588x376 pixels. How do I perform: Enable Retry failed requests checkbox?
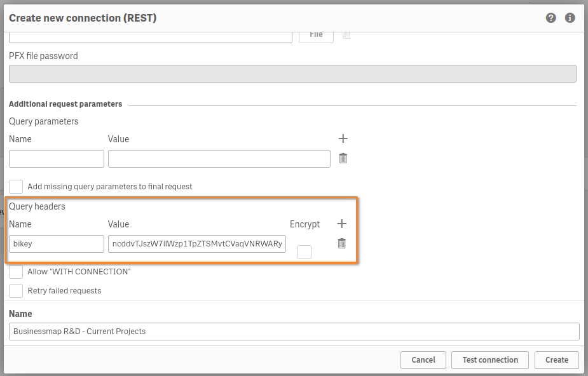point(16,291)
